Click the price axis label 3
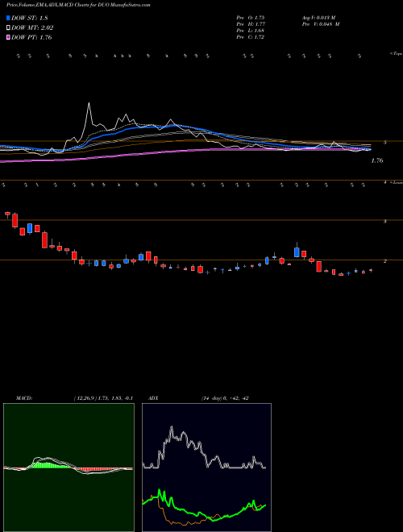 tap(385, 221)
